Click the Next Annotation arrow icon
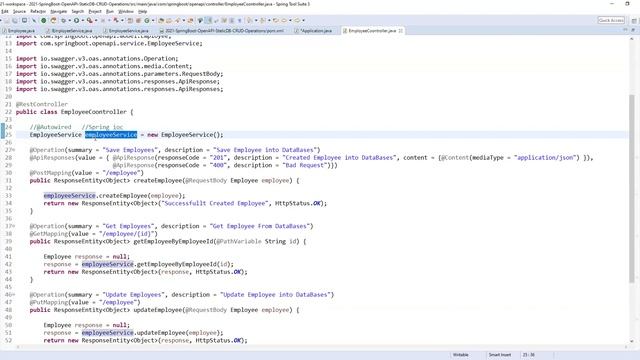Image resolution: width=640 pixels, height=360 pixels. [x=249, y=20]
